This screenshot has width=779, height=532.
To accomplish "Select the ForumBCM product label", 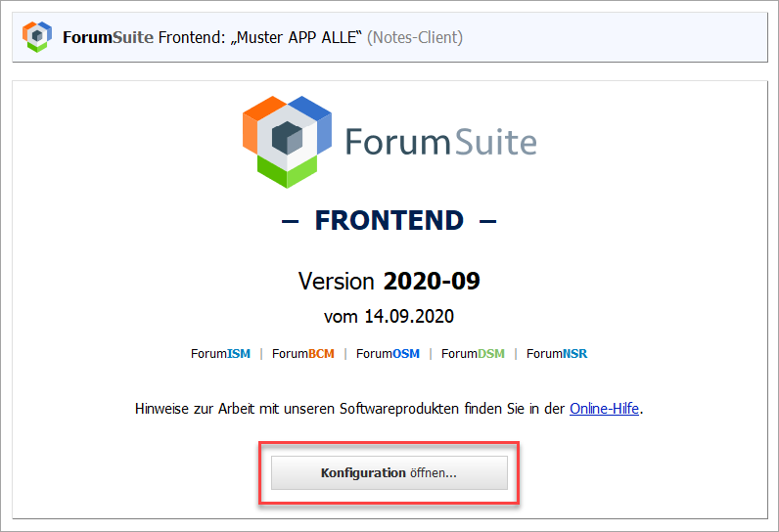I will point(303,354).
